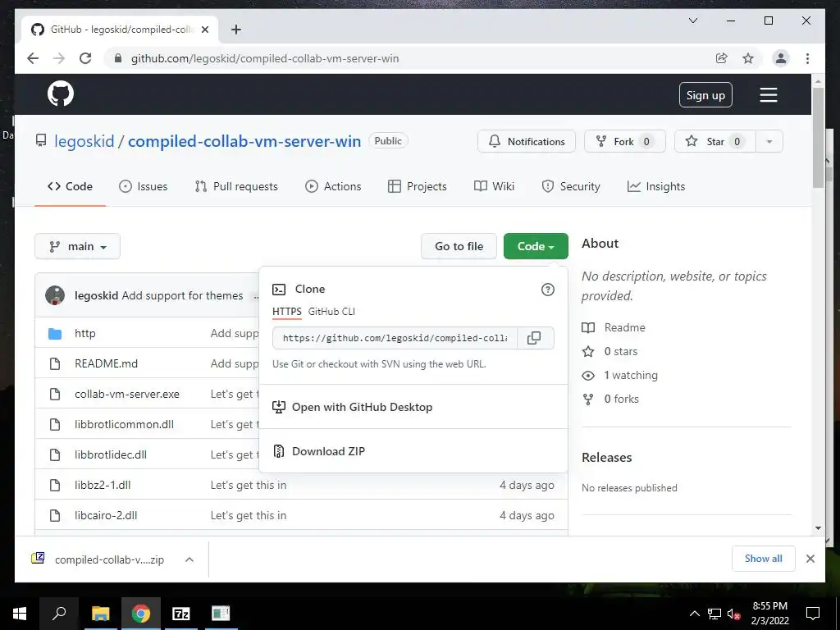Click the clone help question-mark icon

click(x=547, y=290)
